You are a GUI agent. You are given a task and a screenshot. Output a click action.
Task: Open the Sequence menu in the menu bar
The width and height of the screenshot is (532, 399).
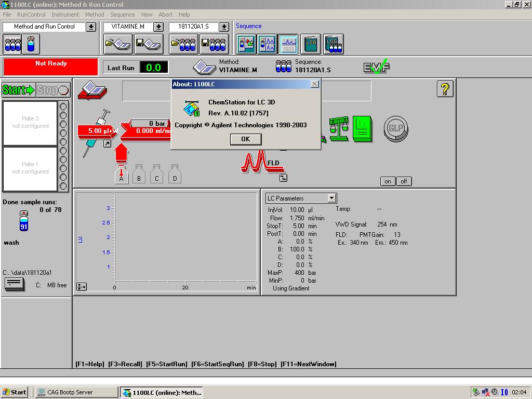coord(122,15)
